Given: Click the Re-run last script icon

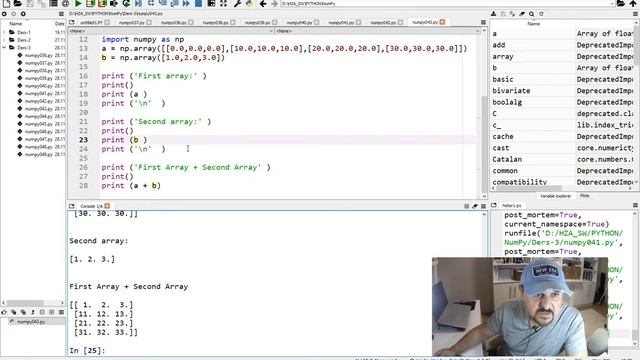Looking at the screenshot, I should (126, 3).
